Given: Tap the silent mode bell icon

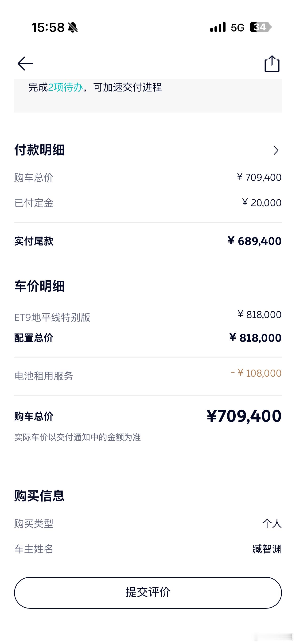Looking at the screenshot, I should click(x=73, y=27).
